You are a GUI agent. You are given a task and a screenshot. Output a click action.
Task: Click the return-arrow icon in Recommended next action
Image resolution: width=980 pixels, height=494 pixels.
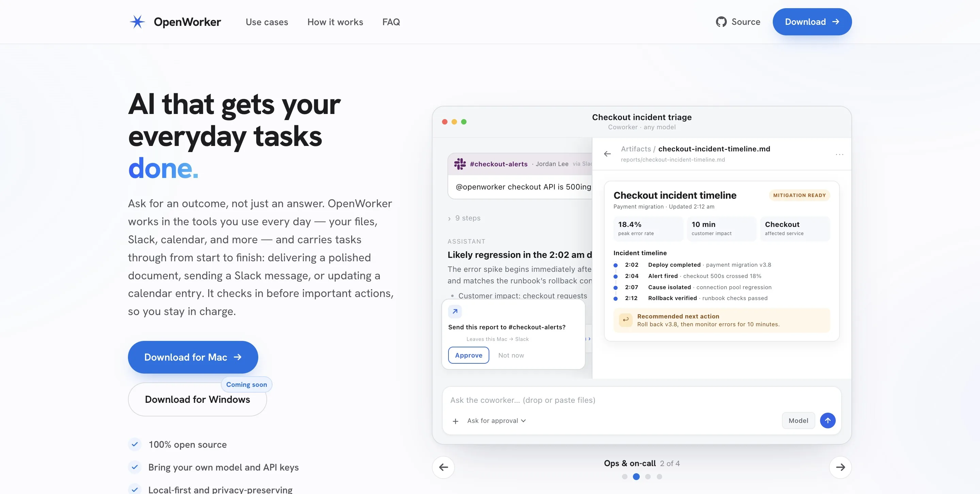(x=625, y=320)
